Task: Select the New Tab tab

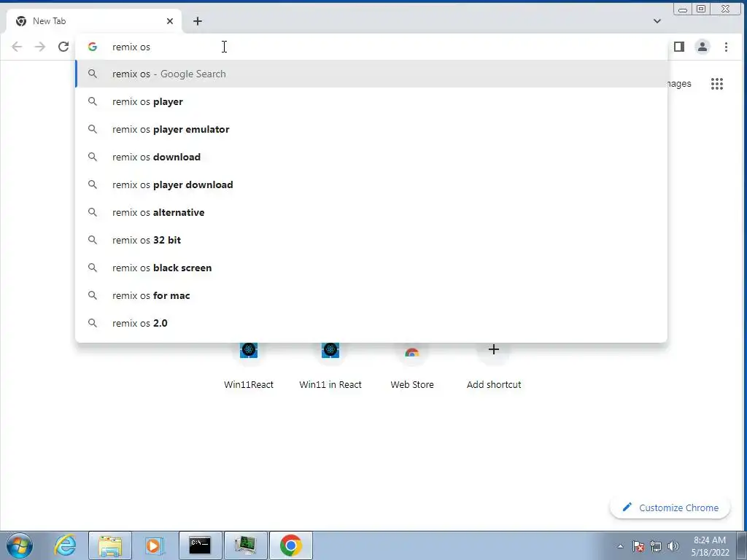Action: pyautogui.click(x=94, y=21)
